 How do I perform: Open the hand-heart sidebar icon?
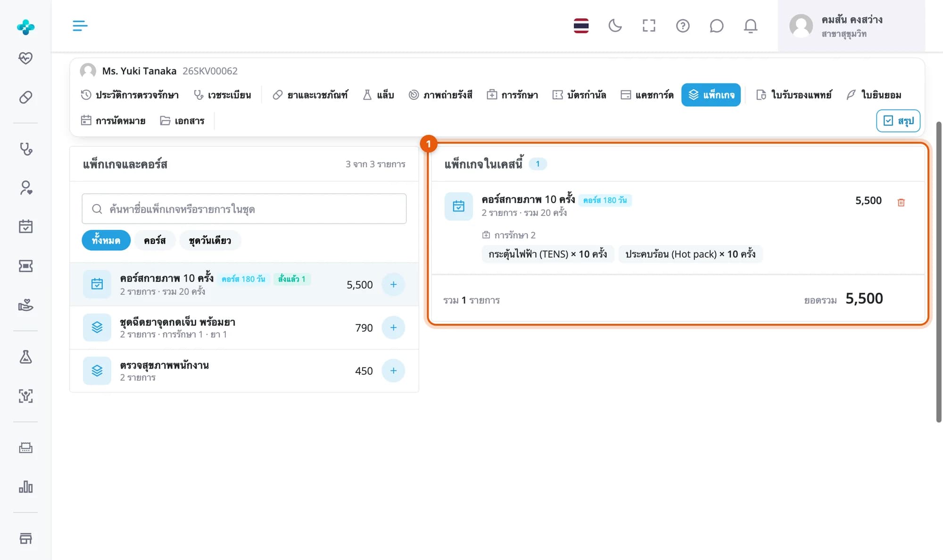(x=25, y=305)
